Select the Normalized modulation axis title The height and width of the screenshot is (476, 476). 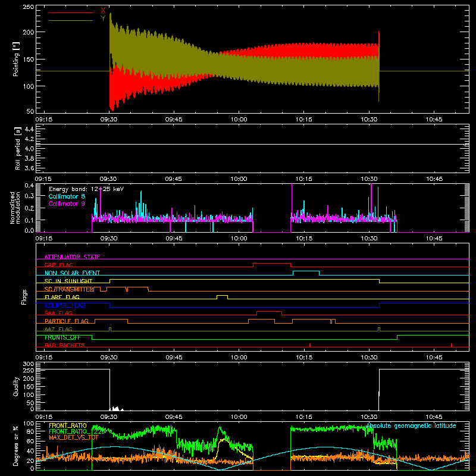coord(15,208)
